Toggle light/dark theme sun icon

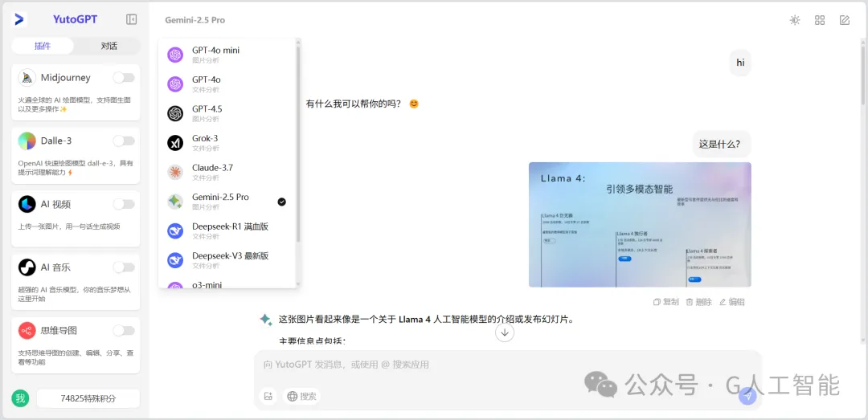(x=795, y=20)
